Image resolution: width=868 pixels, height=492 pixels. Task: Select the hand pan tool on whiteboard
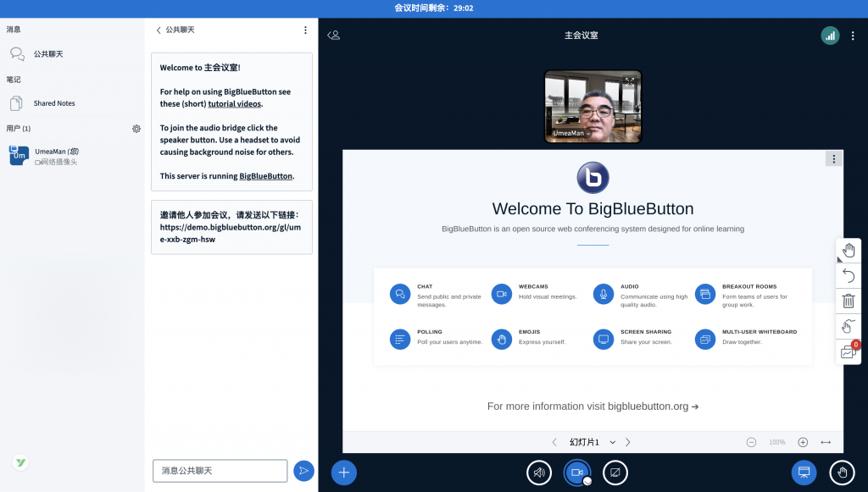click(x=848, y=250)
